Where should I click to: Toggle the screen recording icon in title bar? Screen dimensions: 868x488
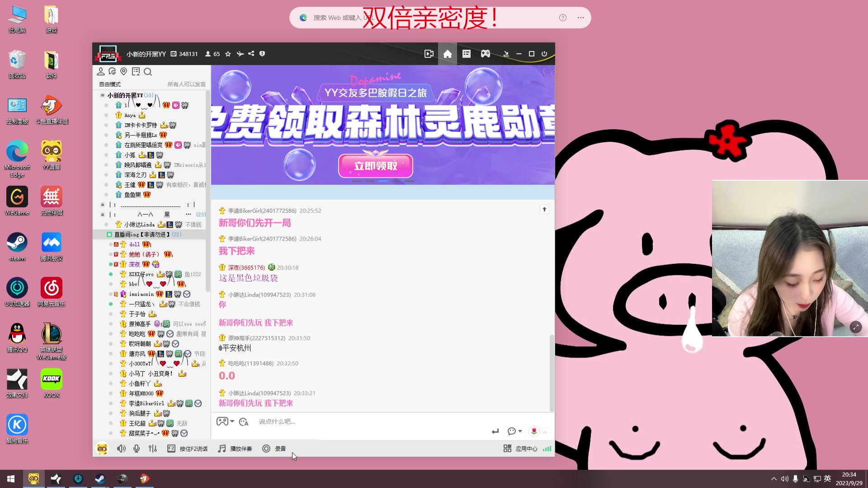(x=429, y=54)
